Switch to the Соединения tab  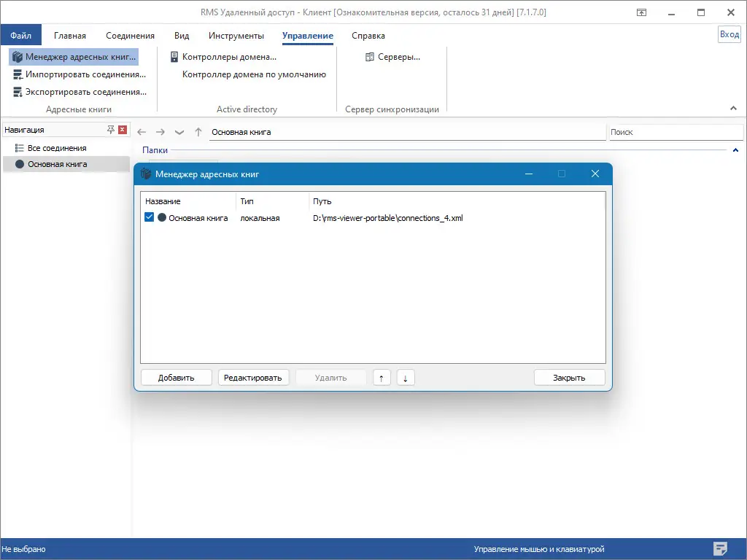(x=130, y=35)
